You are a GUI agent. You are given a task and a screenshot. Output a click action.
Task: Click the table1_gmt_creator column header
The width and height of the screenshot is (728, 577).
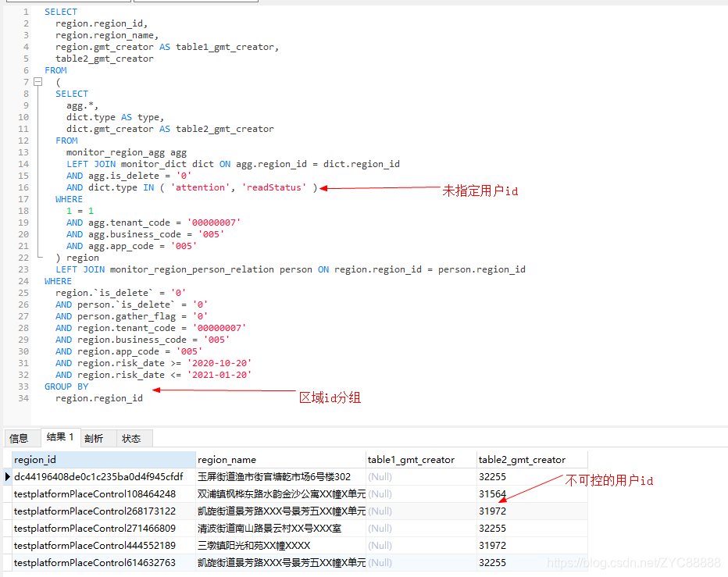[421, 460]
